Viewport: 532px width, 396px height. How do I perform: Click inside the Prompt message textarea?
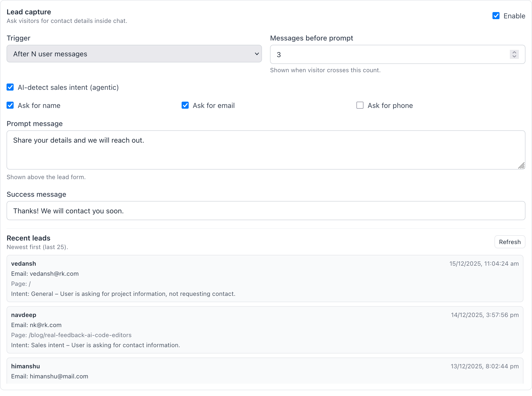point(265,150)
